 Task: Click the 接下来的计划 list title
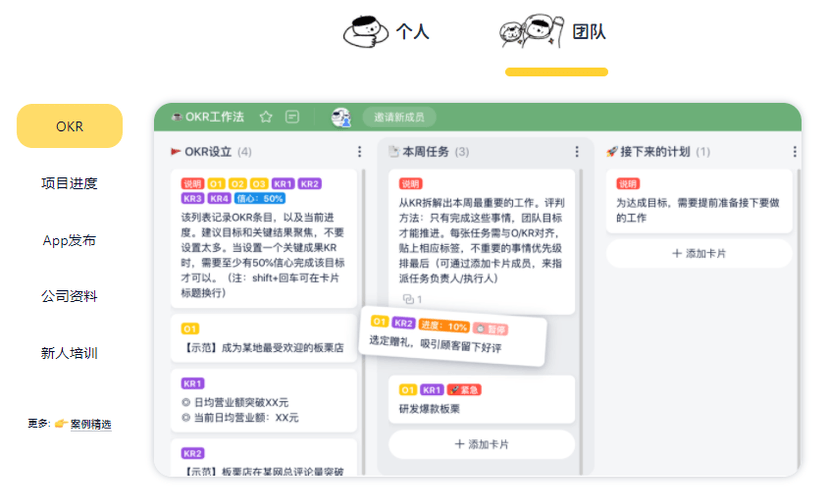point(655,151)
